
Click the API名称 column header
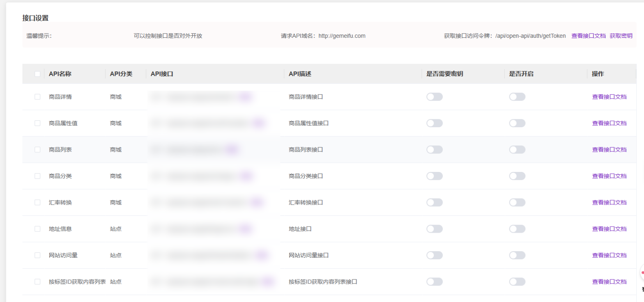pos(60,74)
